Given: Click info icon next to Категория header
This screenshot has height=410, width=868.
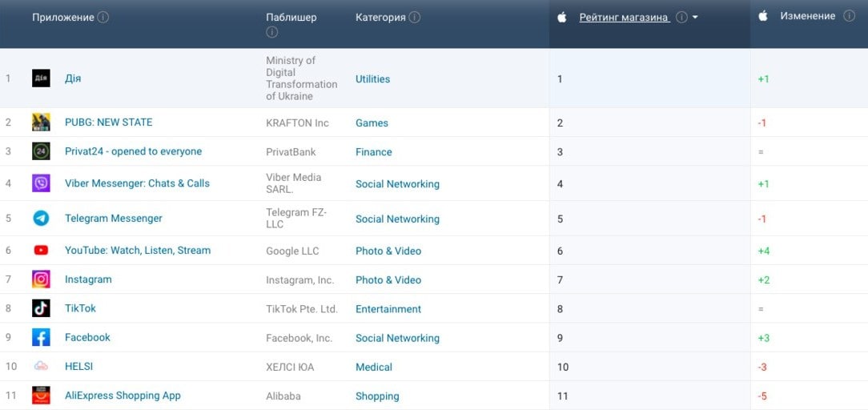Looking at the screenshot, I should 415,18.
